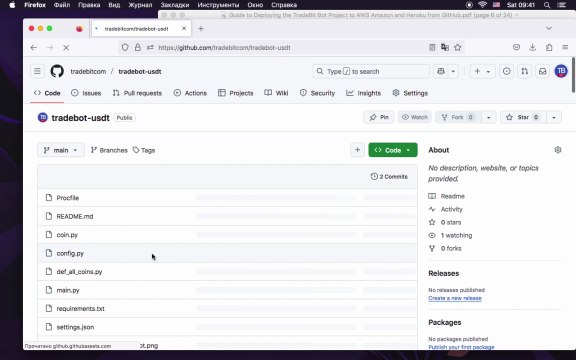This screenshot has height=360, width=576.
Task: Open macOS Spotlight search
Action: (x=547, y=5)
